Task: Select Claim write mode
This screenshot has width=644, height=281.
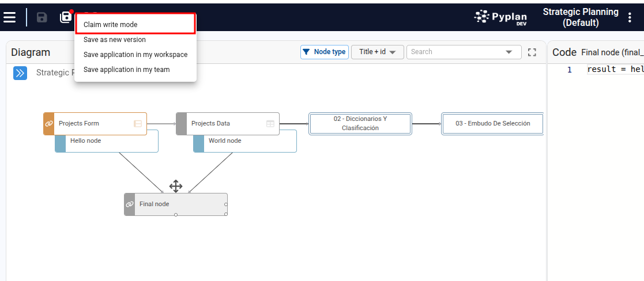Action: click(135, 25)
